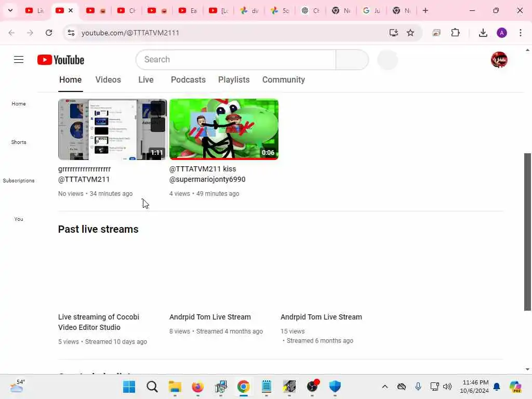Viewport: 532px width, 399px height.
Task: Open the weather widget showing 54°
Action: click(x=17, y=387)
